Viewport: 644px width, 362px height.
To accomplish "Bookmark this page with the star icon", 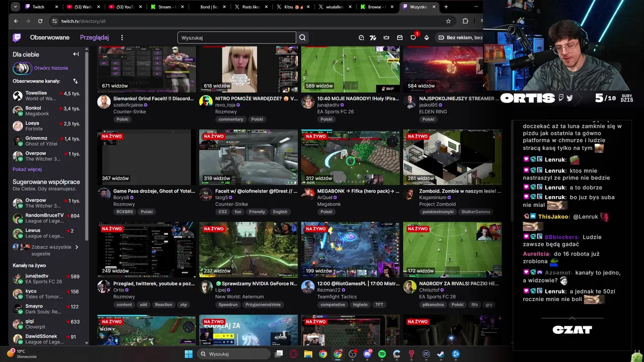I will click(448, 21).
